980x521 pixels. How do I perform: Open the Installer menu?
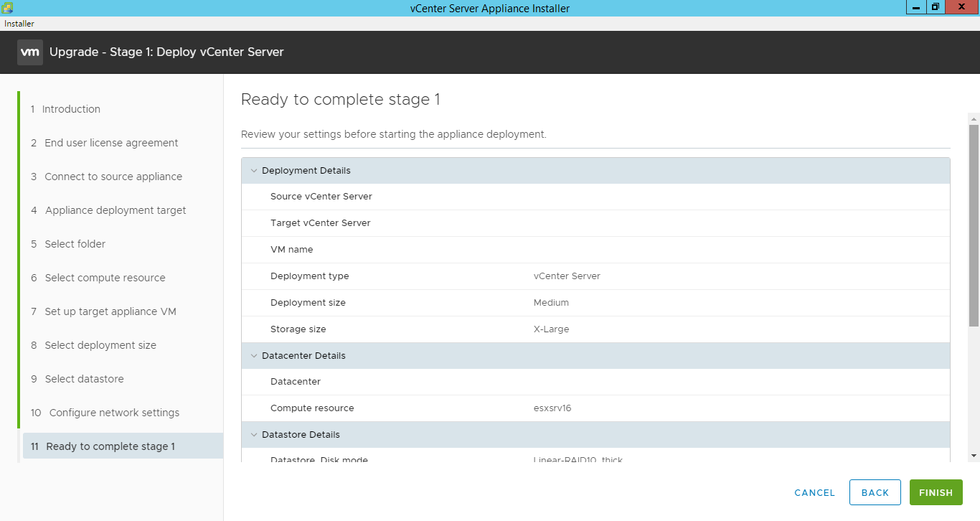(19, 23)
